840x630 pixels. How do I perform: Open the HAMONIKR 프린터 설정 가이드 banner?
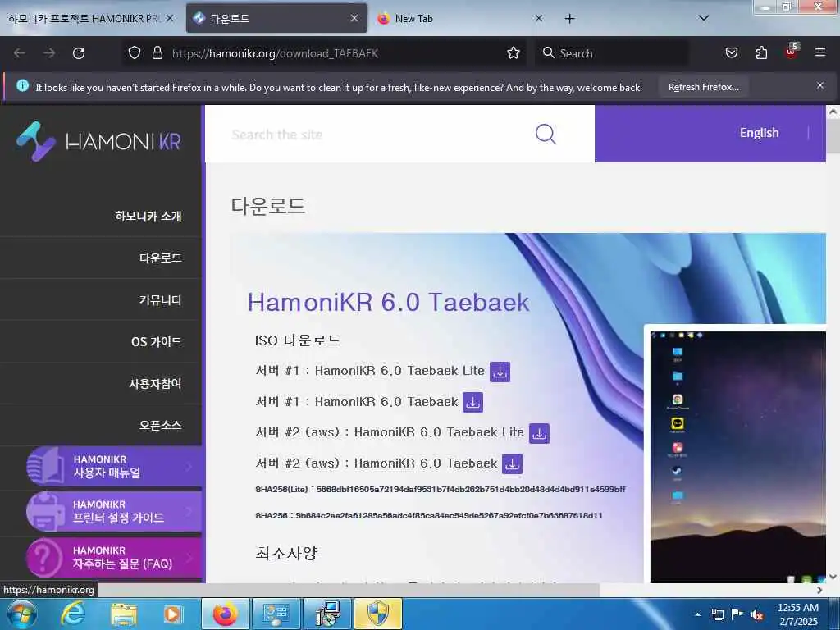(114, 512)
